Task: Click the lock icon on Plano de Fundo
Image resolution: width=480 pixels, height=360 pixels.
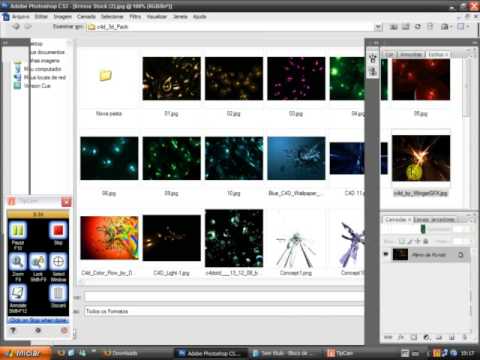Action: [461, 255]
